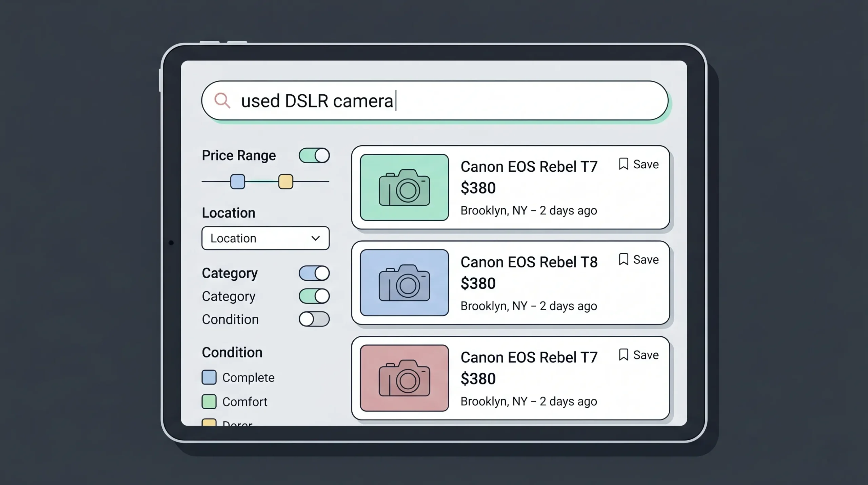The width and height of the screenshot is (868, 485).
Task: Click 'Brooklyn, NY – 2 days ago' on Rebel T8 card
Action: [529, 306]
